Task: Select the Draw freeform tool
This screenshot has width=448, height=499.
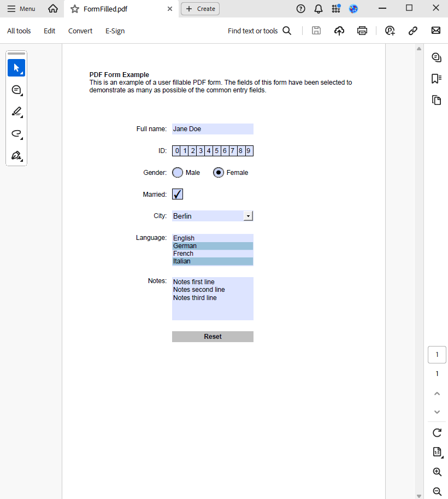Action: pyautogui.click(x=16, y=133)
